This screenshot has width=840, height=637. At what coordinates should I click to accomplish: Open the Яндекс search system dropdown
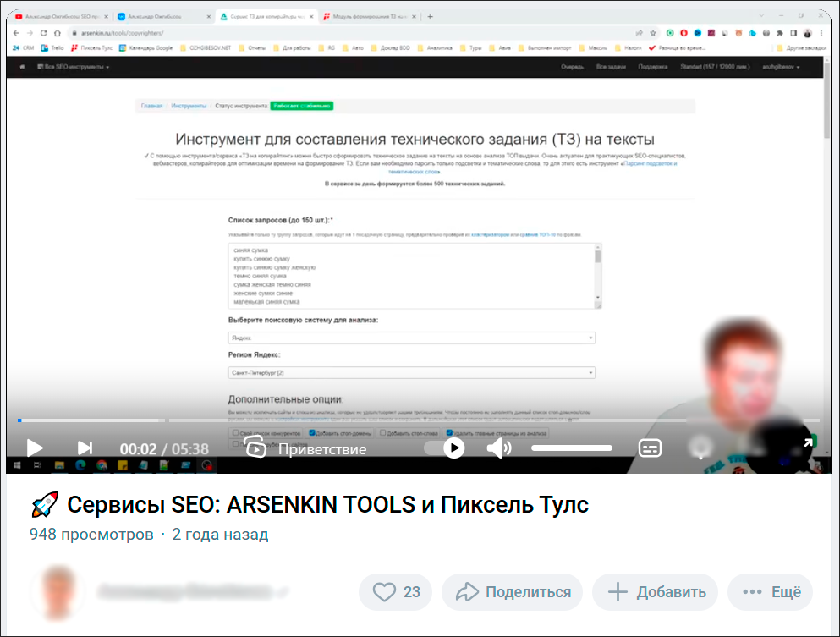pyautogui.click(x=411, y=338)
